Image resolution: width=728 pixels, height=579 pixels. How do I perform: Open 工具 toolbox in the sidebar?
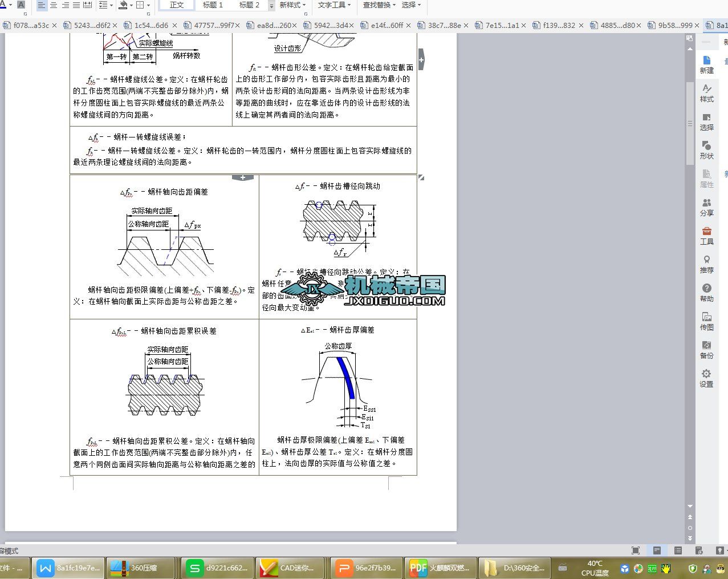coord(706,236)
